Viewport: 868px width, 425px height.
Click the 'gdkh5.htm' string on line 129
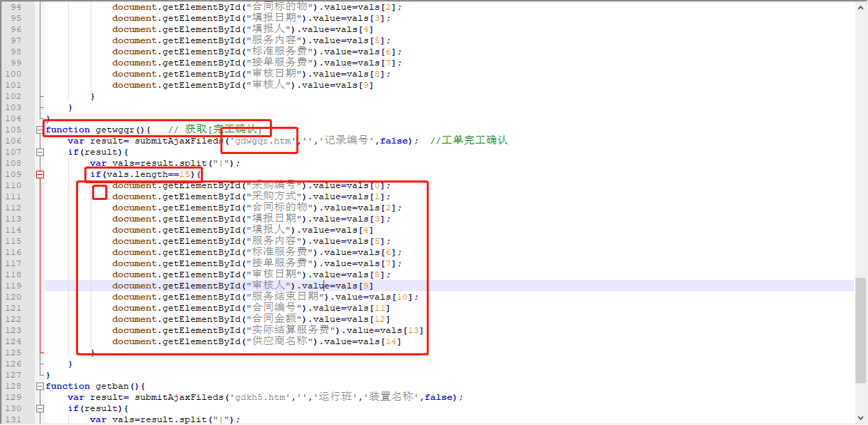[261, 397]
